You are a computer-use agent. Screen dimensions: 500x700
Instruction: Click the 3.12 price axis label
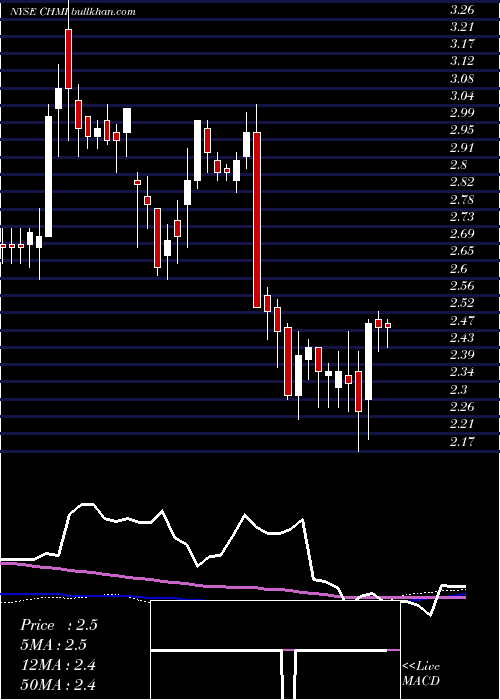(x=462, y=61)
